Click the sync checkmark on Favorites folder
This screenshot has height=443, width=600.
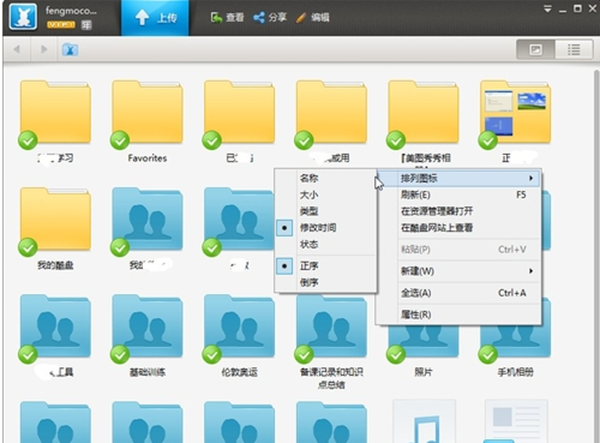(120, 140)
